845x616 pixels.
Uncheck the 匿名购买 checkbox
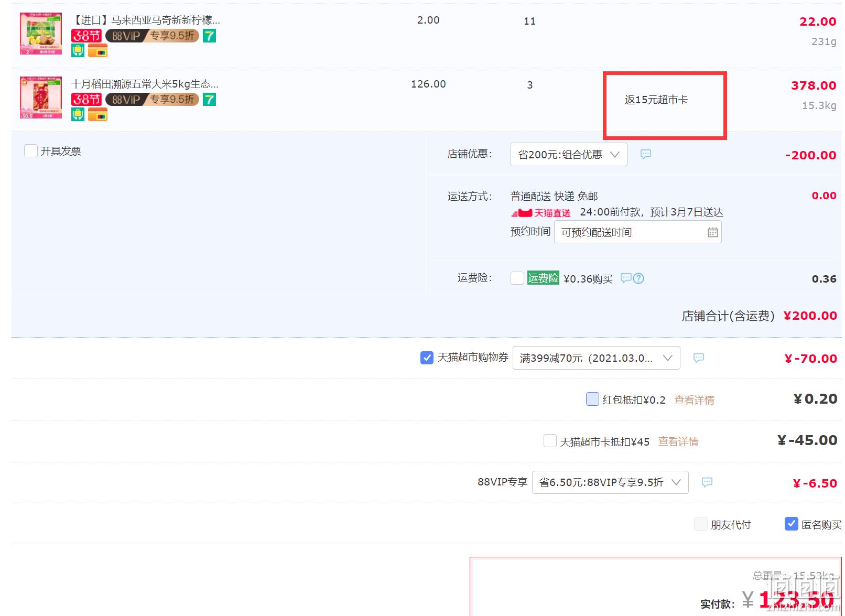tap(791, 524)
